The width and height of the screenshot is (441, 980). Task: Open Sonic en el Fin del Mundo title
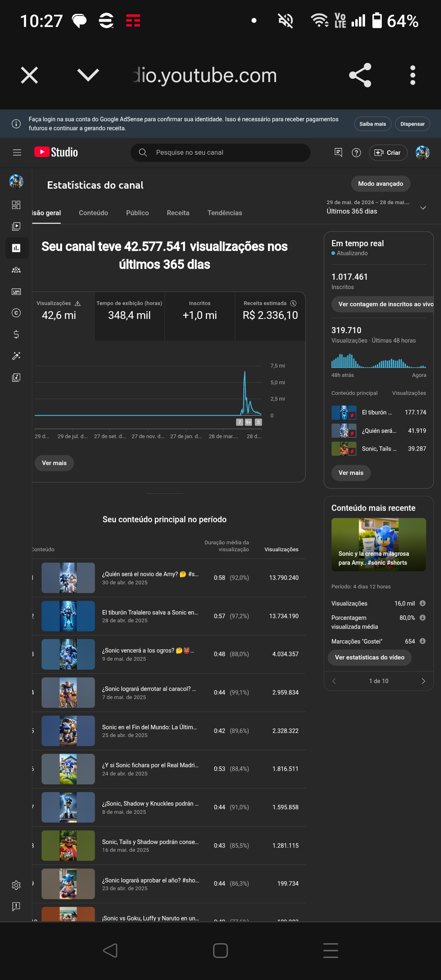[x=149, y=727]
